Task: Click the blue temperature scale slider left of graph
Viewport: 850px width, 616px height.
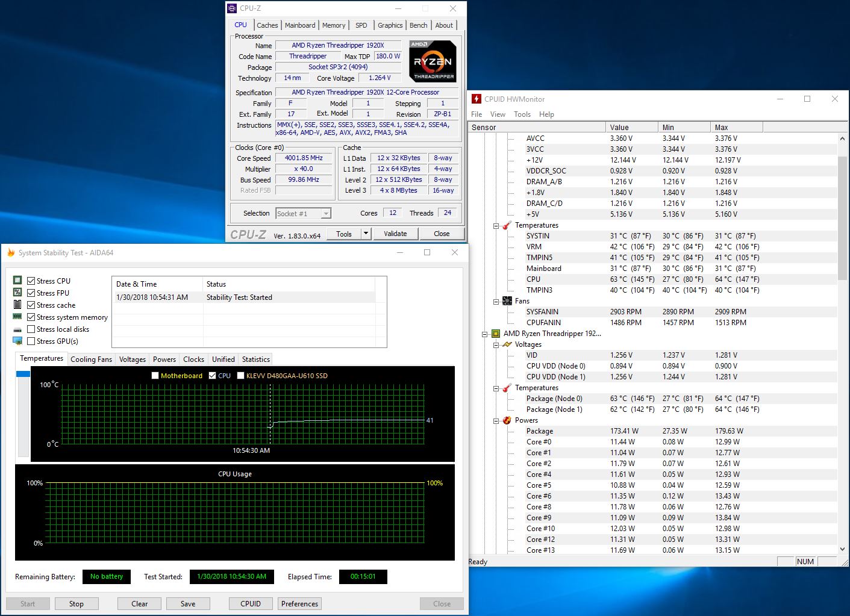Action: point(23,375)
